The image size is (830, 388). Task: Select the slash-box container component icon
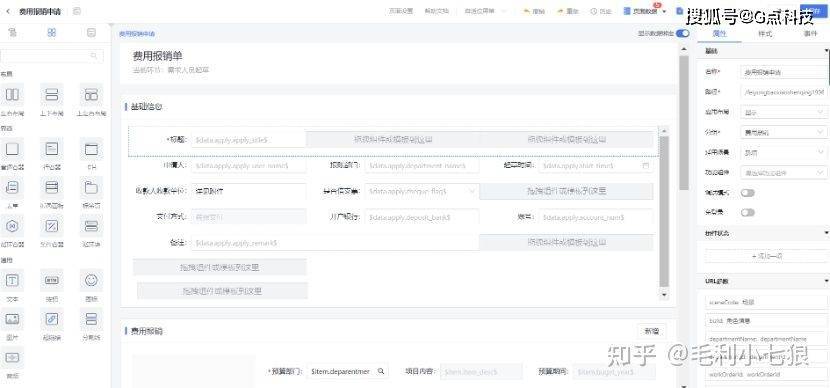click(x=51, y=226)
